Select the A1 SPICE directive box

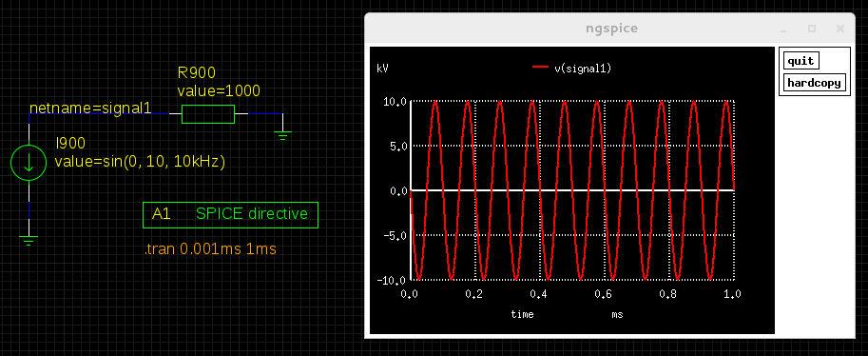[230, 214]
